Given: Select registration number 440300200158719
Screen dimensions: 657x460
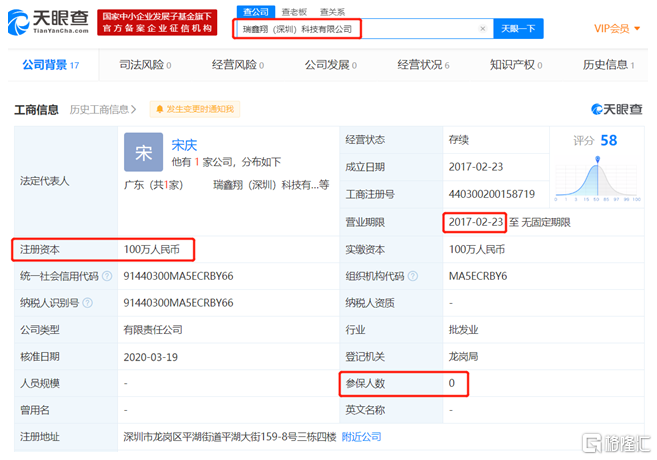Looking at the screenshot, I should click(x=491, y=194).
